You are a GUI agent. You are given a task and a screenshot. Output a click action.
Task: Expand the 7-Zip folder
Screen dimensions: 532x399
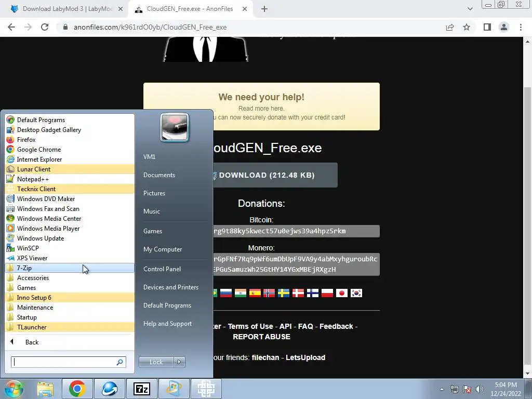pos(70,268)
